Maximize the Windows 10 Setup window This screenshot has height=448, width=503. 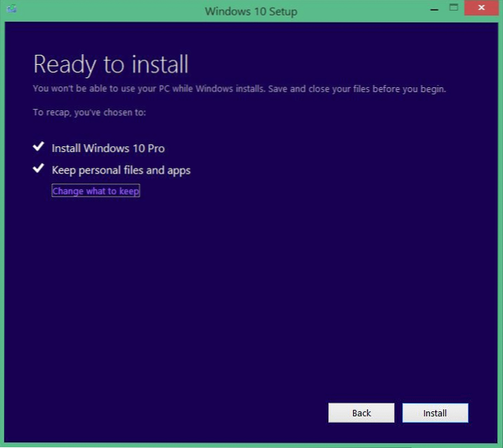(x=454, y=9)
